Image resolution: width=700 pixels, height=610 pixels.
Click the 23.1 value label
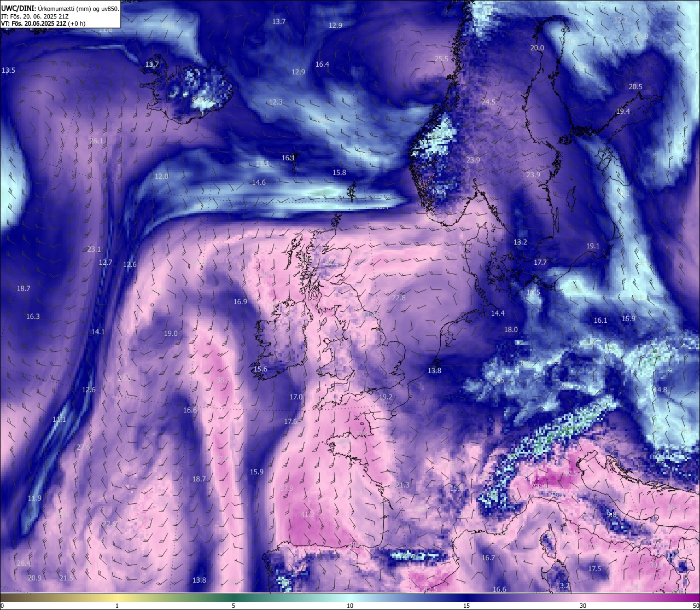coord(94,249)
